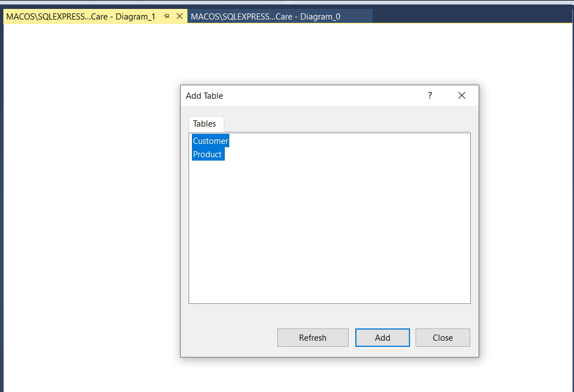The image size is (574, 392).
Task: Click the empty area below Product
Action: 329,223
